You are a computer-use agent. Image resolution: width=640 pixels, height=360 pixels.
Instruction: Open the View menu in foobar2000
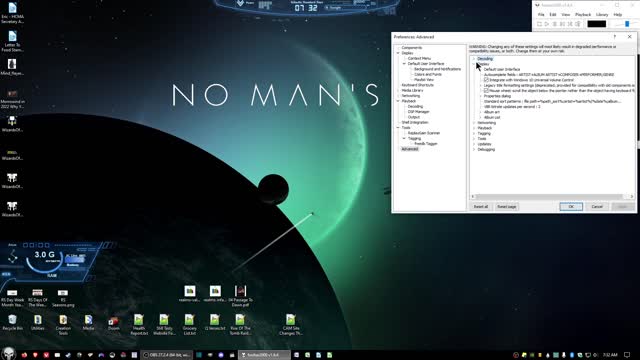click(565, 15)
